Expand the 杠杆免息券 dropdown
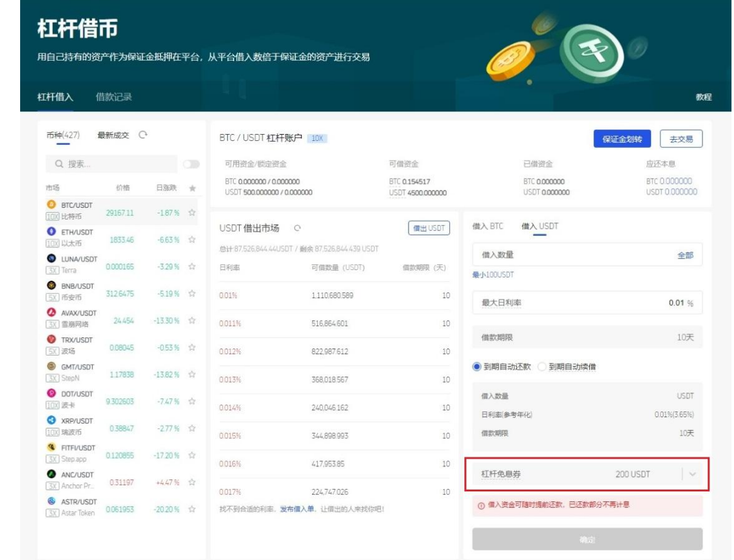Image resolution: width=734 pixels, height=560 pixels. [692, 474]
